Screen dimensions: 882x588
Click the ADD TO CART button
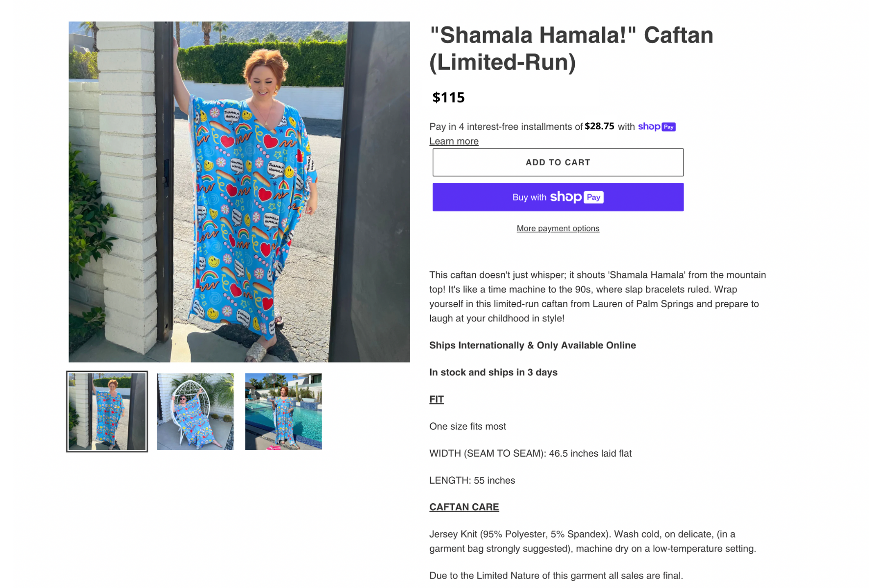coord(558,162)
